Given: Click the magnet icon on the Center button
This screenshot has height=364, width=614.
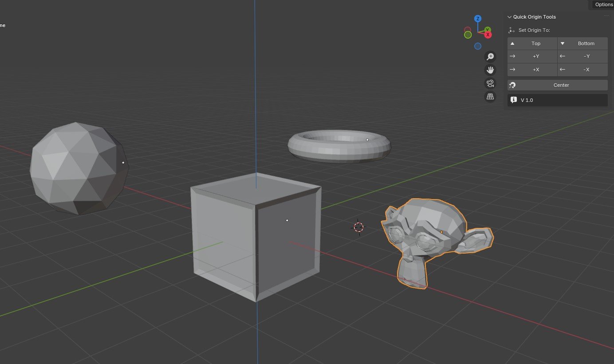Looking at the screenshot, I should [x=513, y=85].
